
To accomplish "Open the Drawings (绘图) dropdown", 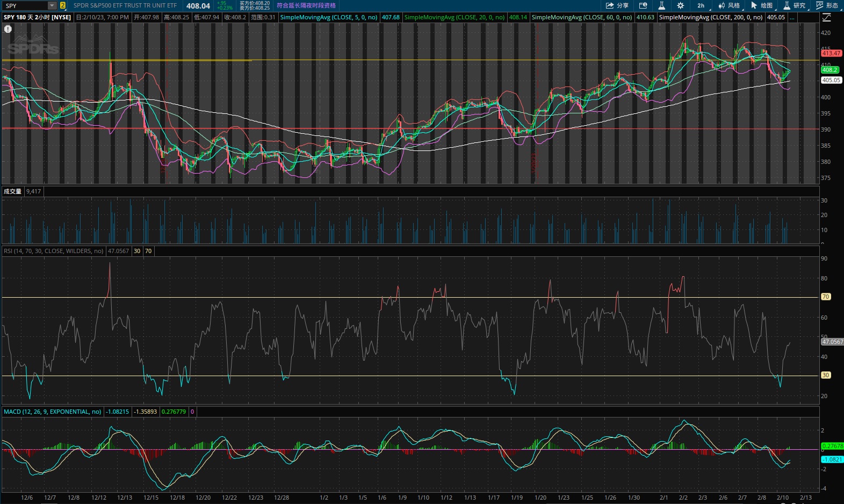I will pos(762,5).
